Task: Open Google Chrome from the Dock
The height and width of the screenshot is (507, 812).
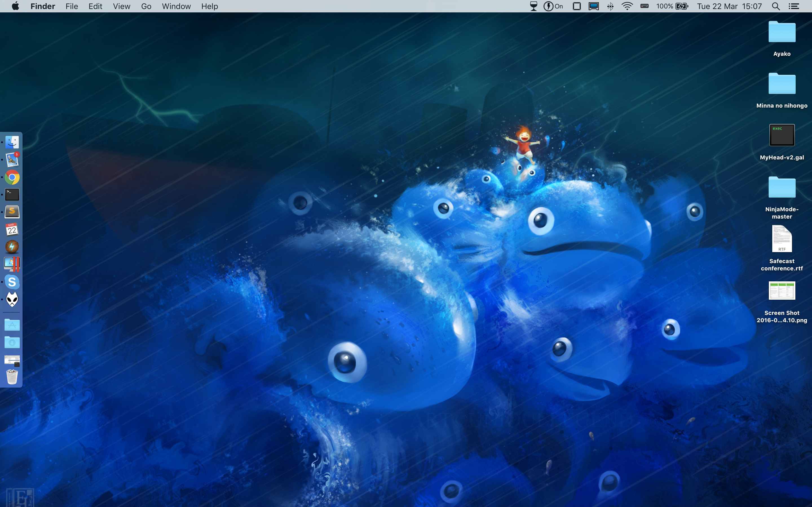Action: (12, 177)
